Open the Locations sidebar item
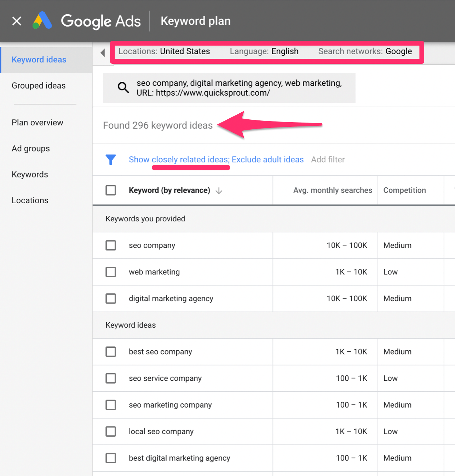Screen dimensions: 455x476 pos(30,200)
